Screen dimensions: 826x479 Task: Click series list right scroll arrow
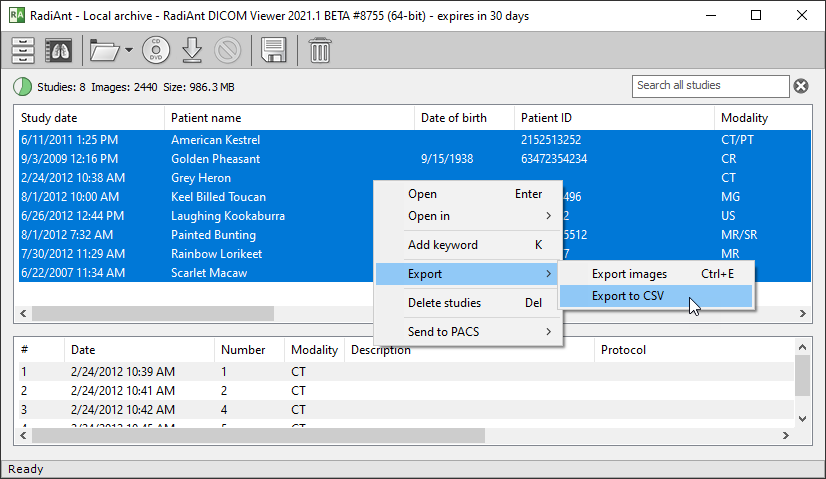coord(785,436)
